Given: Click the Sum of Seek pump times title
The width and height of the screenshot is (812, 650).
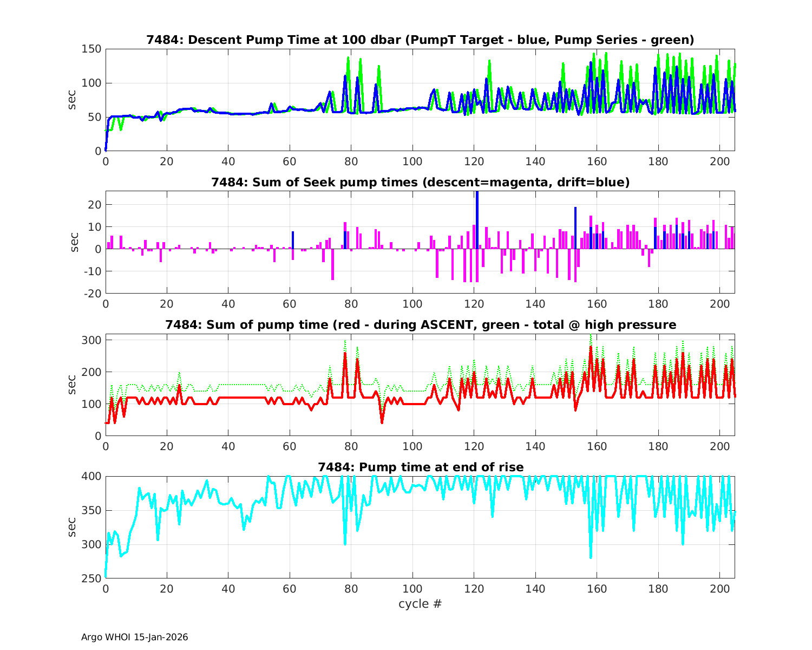Looking at the screenshot, I should [x=420, y=183].
